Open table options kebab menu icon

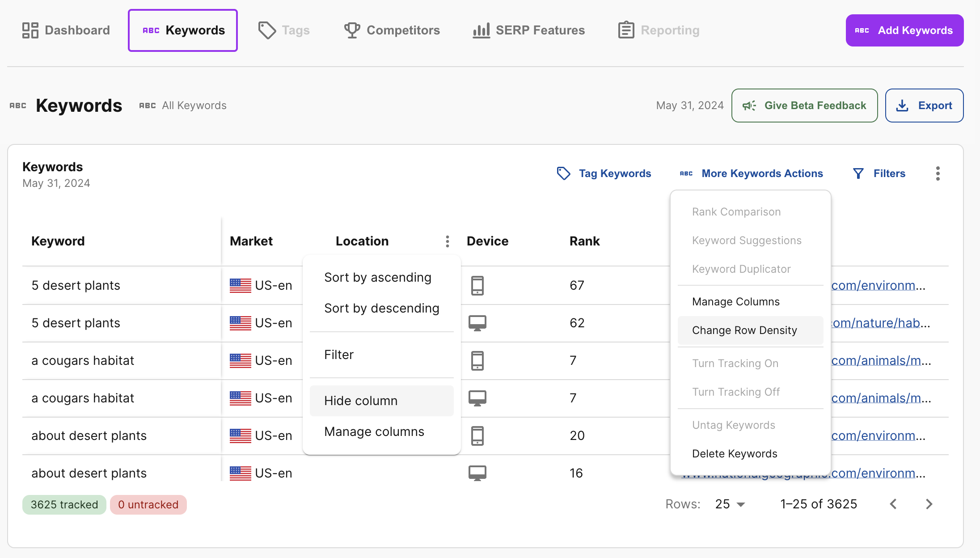(938, 173)
